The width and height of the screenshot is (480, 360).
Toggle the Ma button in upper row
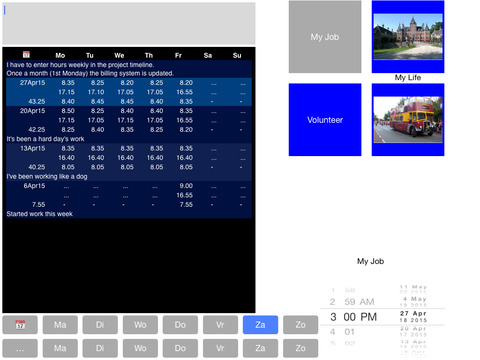(x=60, y=325)
